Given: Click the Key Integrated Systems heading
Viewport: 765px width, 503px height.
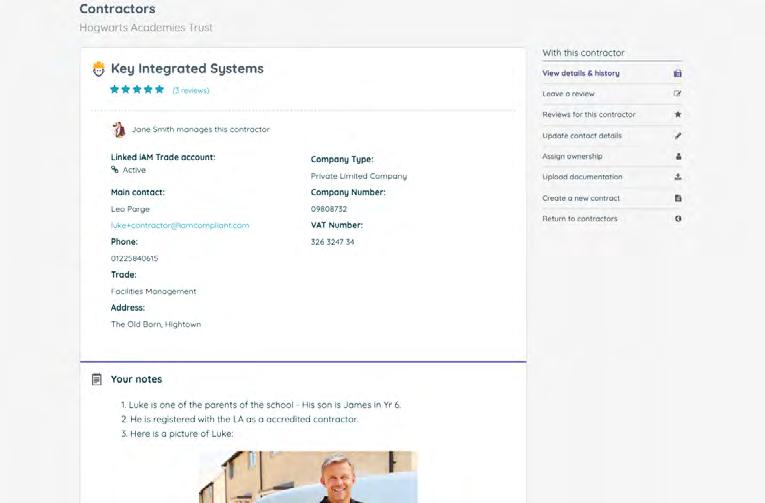Looking at the screenshot, I should [187, 68].
